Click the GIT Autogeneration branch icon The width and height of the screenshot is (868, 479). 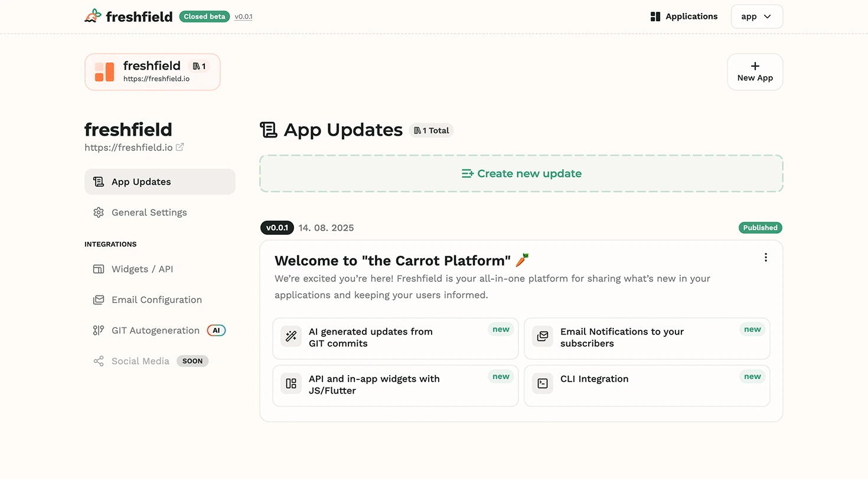[x=99, y=330]
